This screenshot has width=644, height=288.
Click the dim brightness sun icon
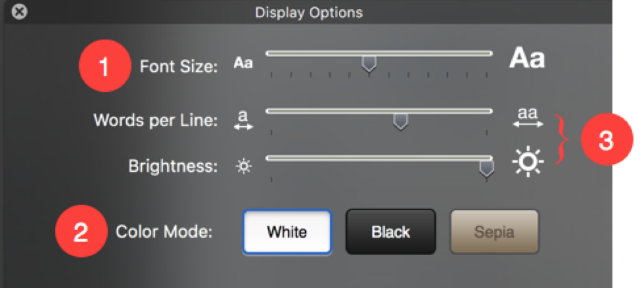[244, 166]
